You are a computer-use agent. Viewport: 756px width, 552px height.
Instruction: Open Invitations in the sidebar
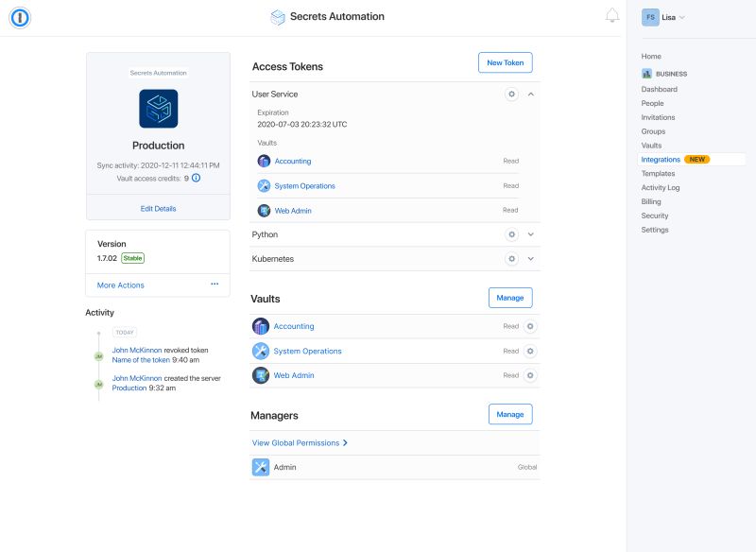tap(658, 117)
